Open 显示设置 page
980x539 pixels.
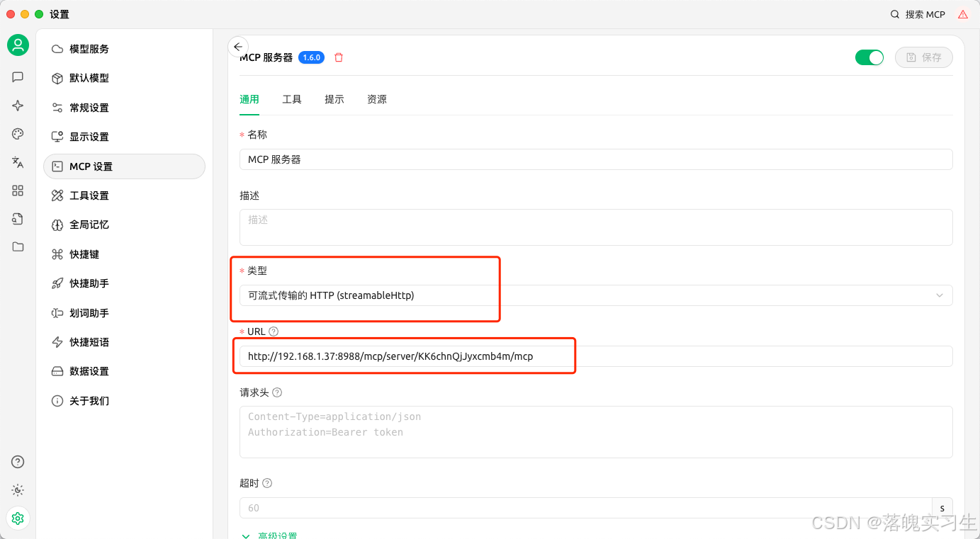[x=124, y=137]
